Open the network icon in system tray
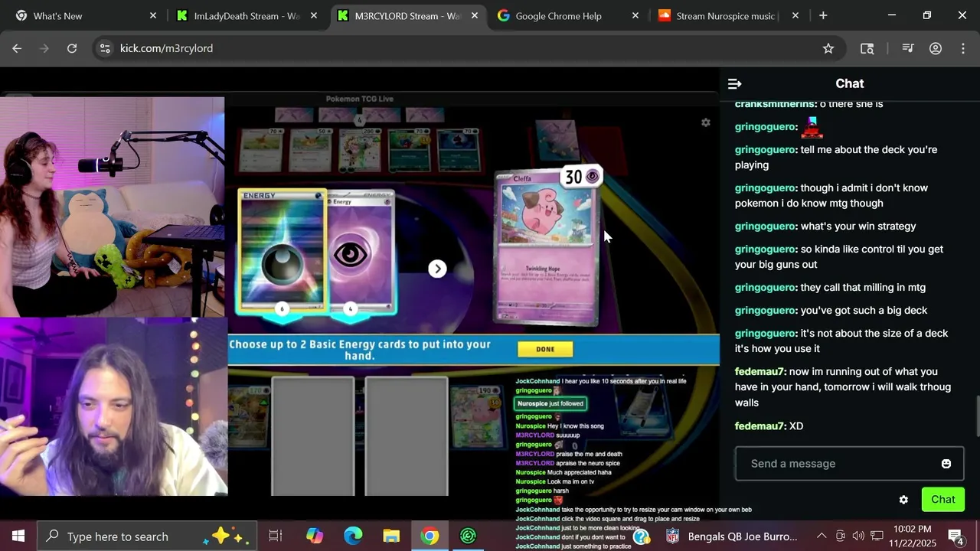Viewport: 980px width, 551px height. coord(877,536)
